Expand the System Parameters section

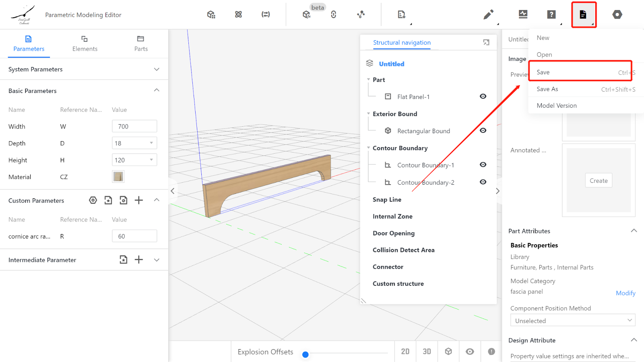157,69
